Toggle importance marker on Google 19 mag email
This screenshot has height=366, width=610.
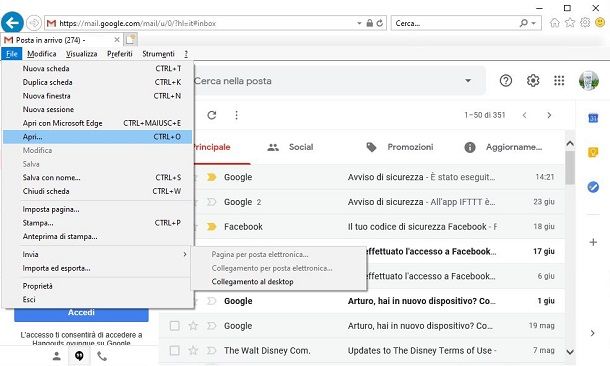click(x=211, y=326)
